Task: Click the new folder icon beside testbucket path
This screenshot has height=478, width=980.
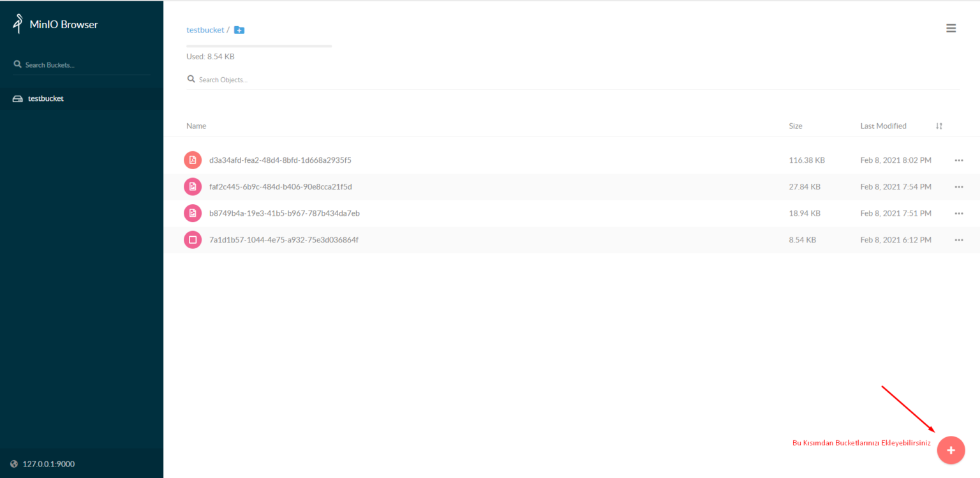Action: click(239, 30)
